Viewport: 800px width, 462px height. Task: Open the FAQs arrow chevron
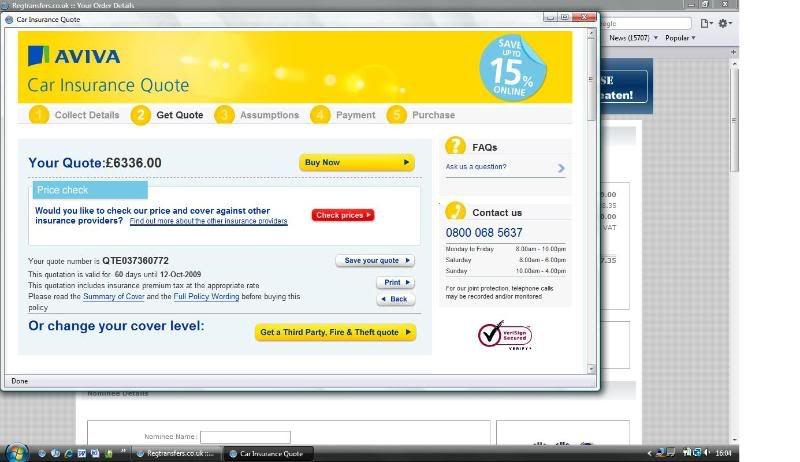[x=561, y=168]
